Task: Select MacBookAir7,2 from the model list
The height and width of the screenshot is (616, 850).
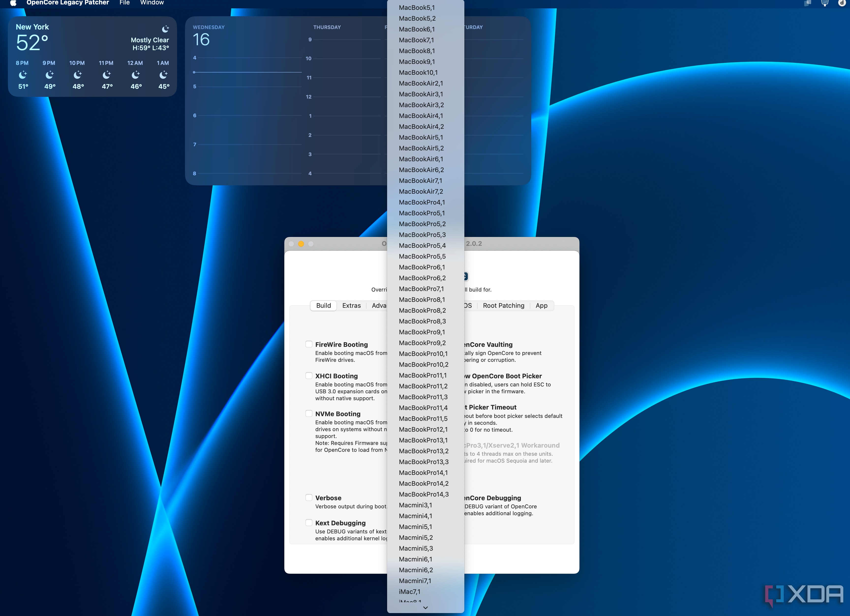Action: tap(425, 191)
